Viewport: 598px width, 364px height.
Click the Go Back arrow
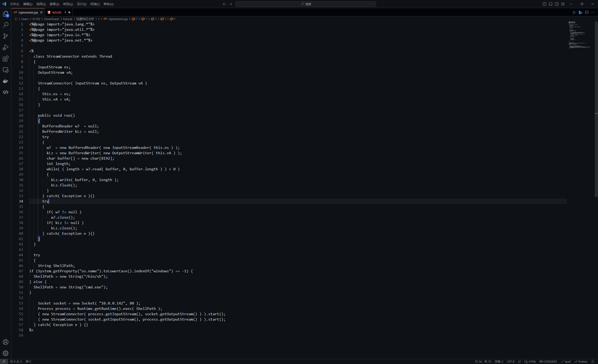click(224, 4)
